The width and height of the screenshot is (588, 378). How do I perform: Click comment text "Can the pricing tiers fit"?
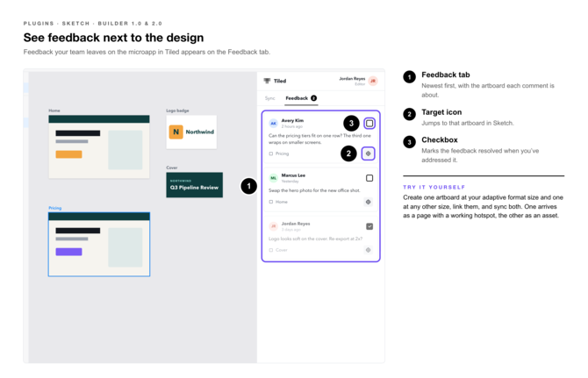point(319,139)
